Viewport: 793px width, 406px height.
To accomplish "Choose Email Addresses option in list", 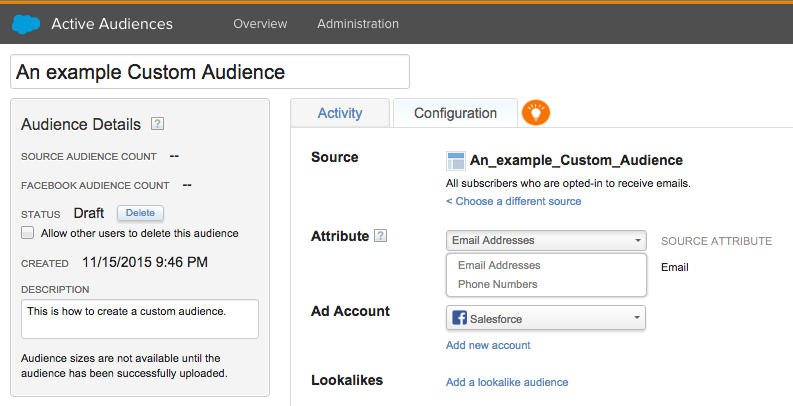I will point(498,265).
